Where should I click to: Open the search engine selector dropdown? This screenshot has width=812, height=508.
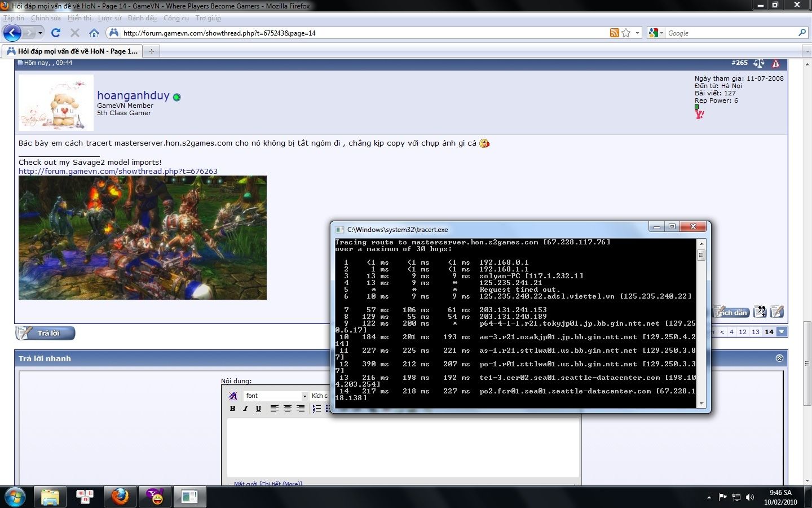(x=656, y=33)
